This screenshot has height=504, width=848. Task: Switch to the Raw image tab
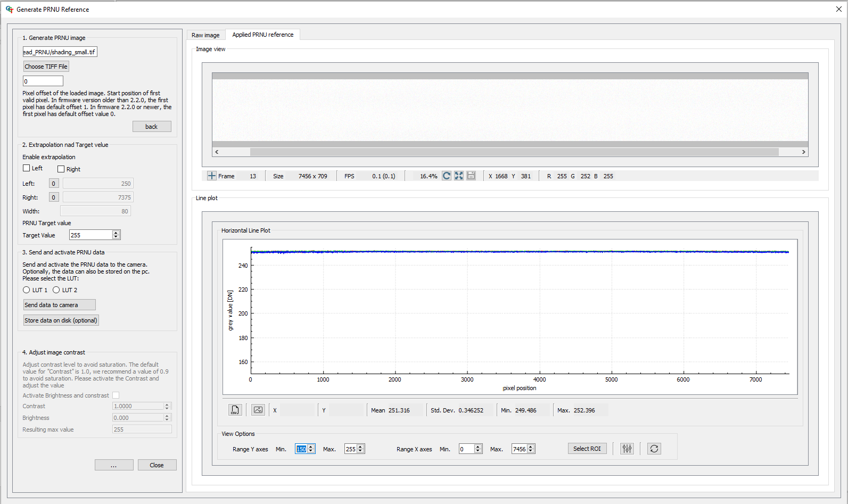pos(205,35)
